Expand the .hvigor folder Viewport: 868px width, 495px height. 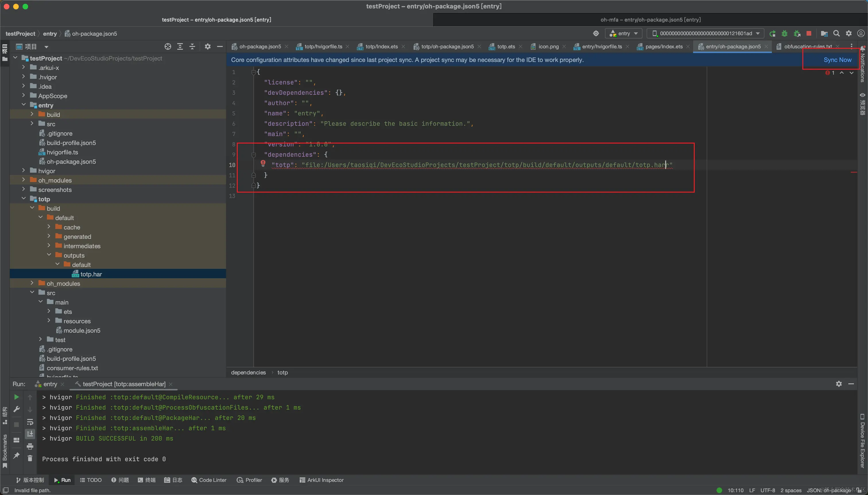pyautogui.click(x=24, y=77)
